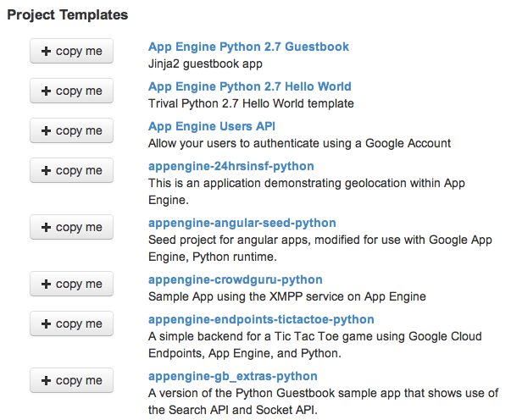Open appengine-24hrsinsf-python project link
The image size is (511, 420).
231,166
